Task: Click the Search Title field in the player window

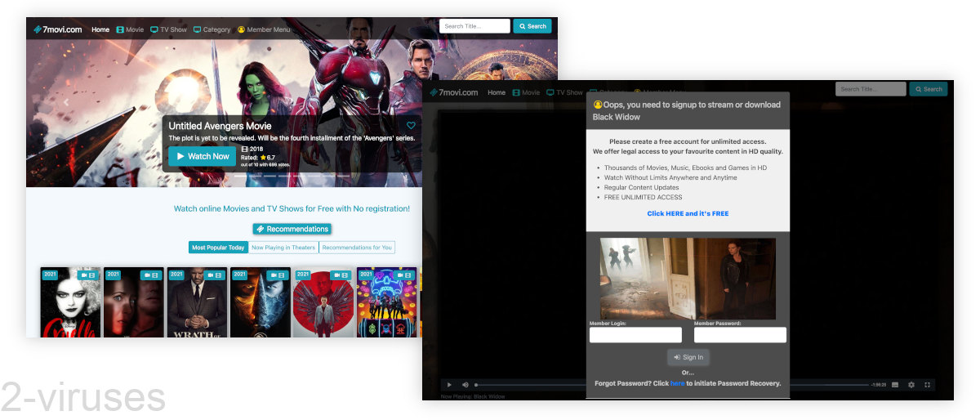Action: tap(871, 89)
